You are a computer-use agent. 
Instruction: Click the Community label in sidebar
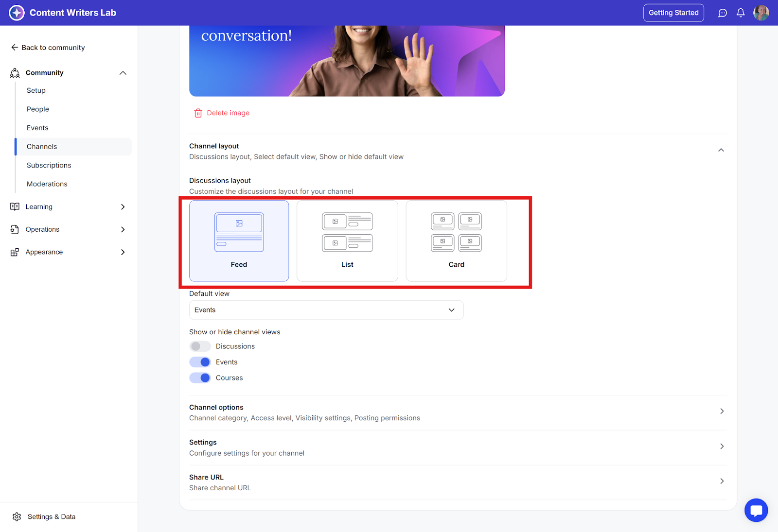click(x=45, y=73)
